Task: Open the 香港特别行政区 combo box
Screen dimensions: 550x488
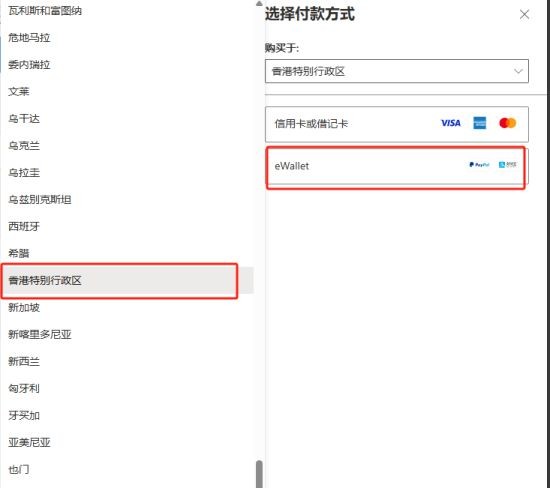Action: pyautogui.click(x=397, y=71)
